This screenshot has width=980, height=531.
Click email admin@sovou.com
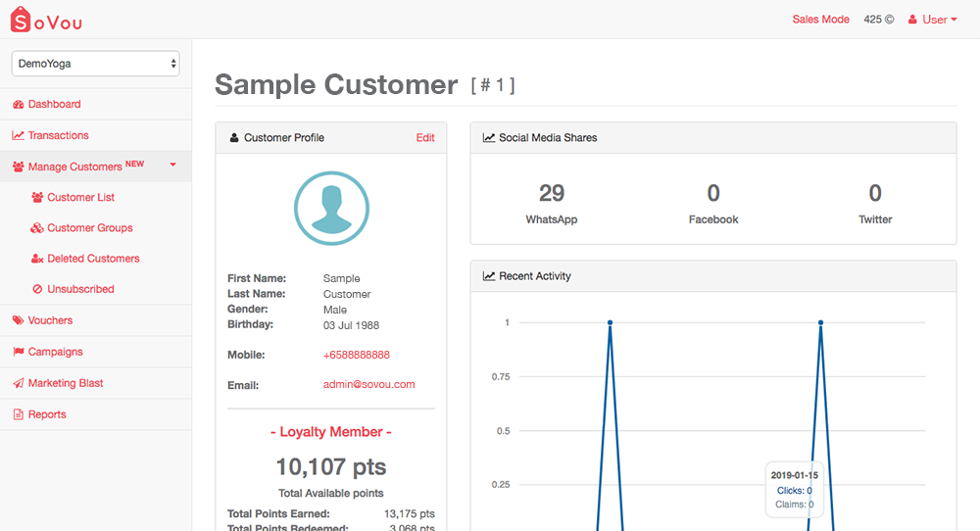(x=368, y=385)
